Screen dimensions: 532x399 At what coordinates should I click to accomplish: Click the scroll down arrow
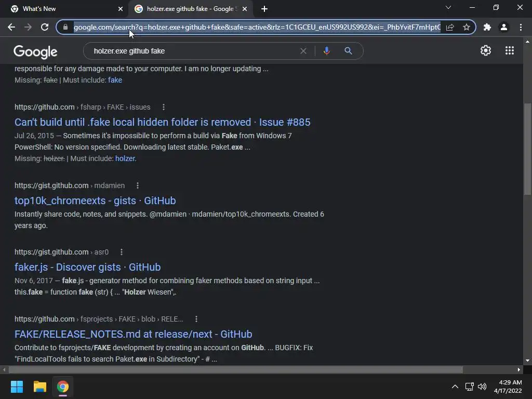click(527, 361)
